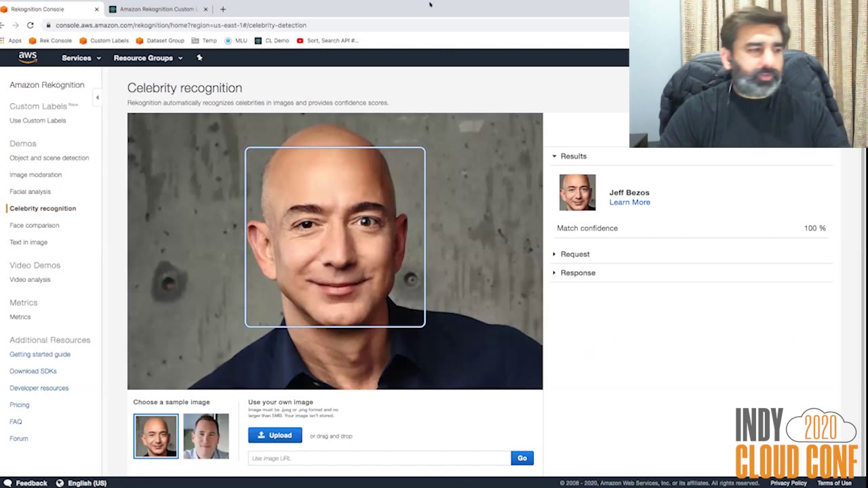Click the Jeff Bezos result thumbnail

(577, 192)
